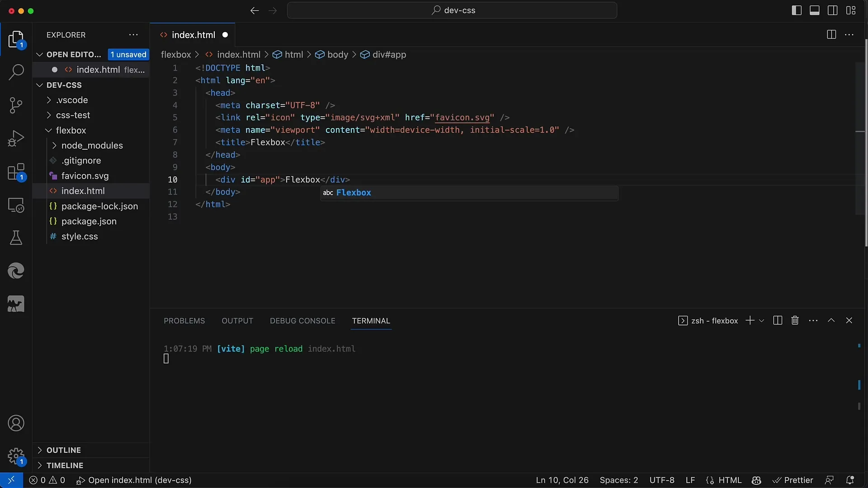Open notifications bell in status bar
868x488 pixels.
850,480
